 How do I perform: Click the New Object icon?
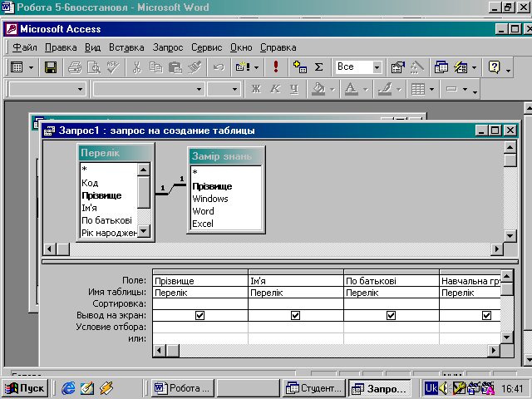click(x=461, y=67)
